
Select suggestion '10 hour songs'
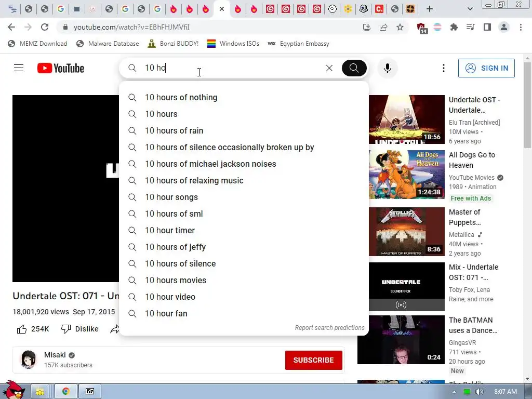coord(244,197)
